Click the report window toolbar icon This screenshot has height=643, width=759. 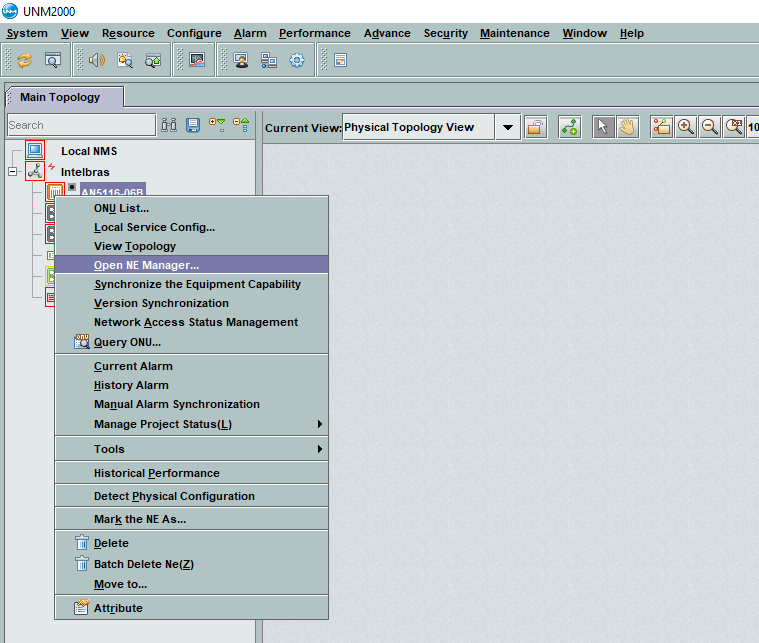click(x=340, y=60)
